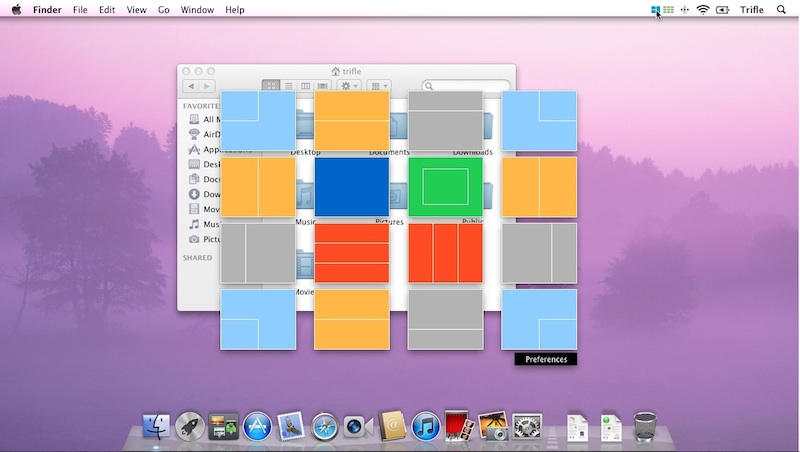Open the Trifle user menu
This screenshot has width=800, height=452.
coord(752,10)
